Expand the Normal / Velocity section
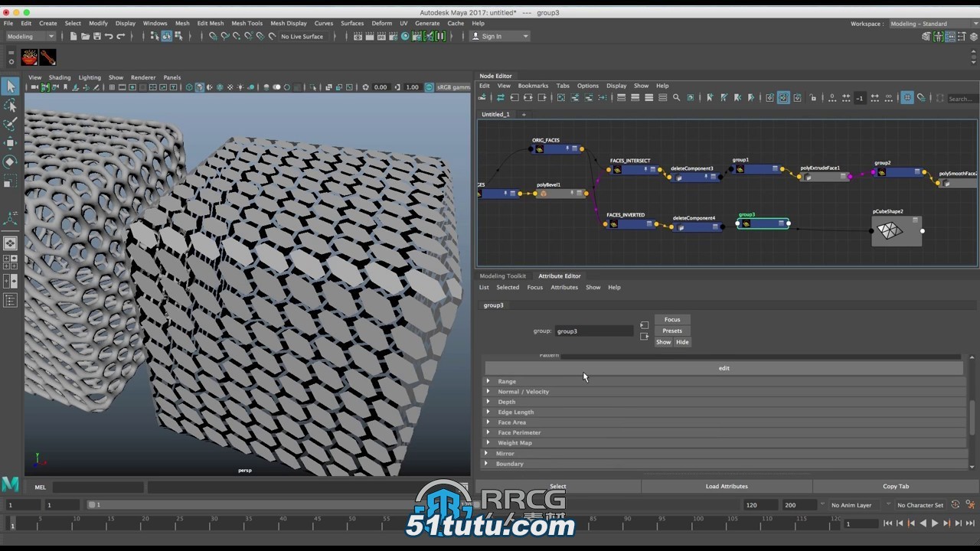This screenshot has width=980, height=551. (488, 391)
